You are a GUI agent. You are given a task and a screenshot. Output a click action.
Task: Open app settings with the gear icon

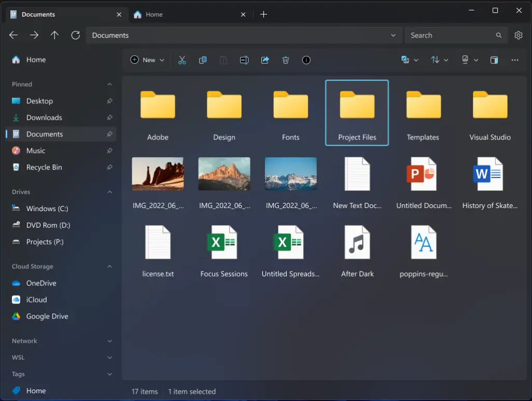(x=519, y=35)
